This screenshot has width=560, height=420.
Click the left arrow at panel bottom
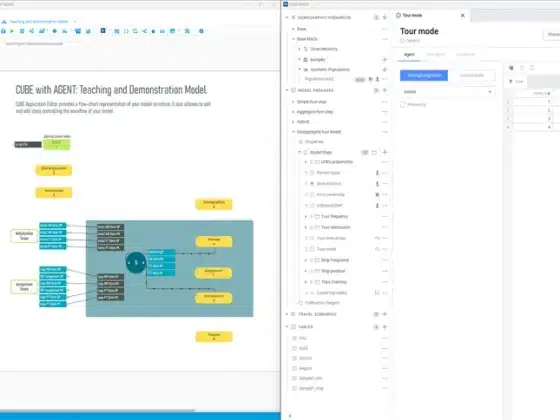[x=290, y=416]
